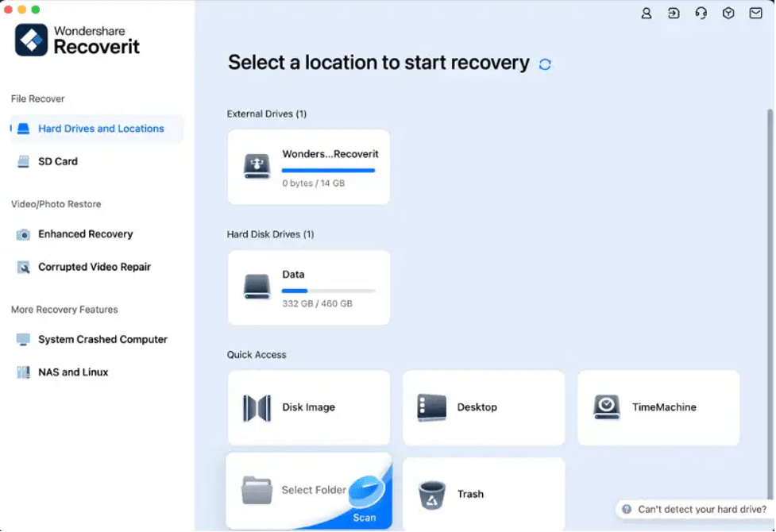Click the 'Select a location to start recovery' title
This screenshot has height=532, width=776.
(x=379, y=63)
